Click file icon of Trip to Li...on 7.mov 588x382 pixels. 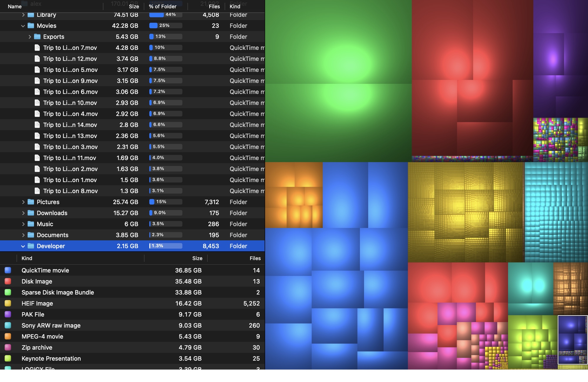click(37, 48)
